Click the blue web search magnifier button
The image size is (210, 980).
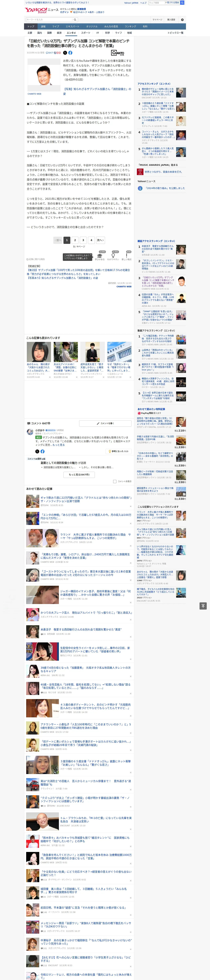pos(182,3)
